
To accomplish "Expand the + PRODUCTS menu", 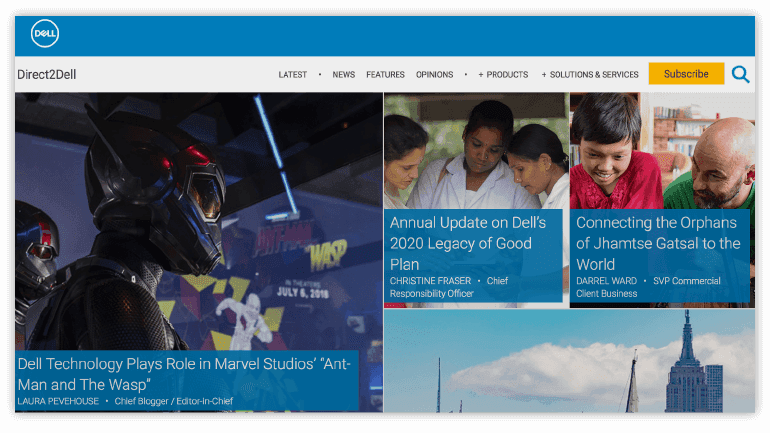I will tap(503, 75).
